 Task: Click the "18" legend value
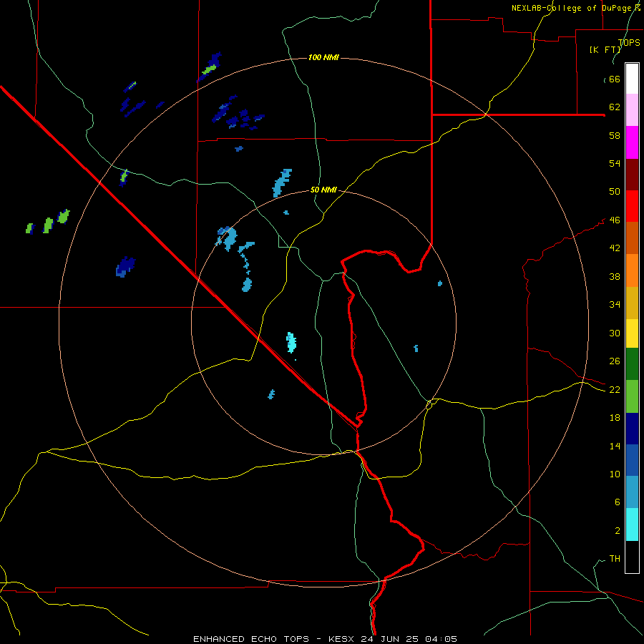pyautogui.click(x=615, y=418)
